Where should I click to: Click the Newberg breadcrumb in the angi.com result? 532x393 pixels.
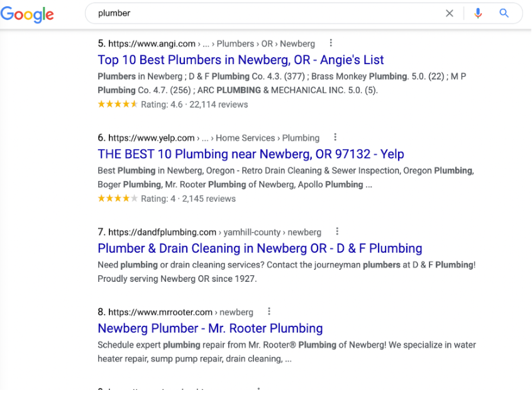(x=298, y=43)
